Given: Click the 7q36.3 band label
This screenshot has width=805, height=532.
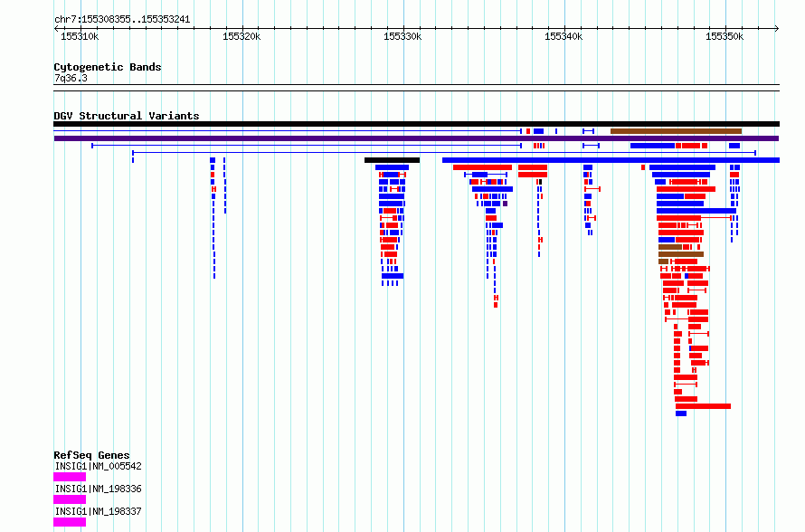Looking at the screenshot, I should tap(71, 78).
